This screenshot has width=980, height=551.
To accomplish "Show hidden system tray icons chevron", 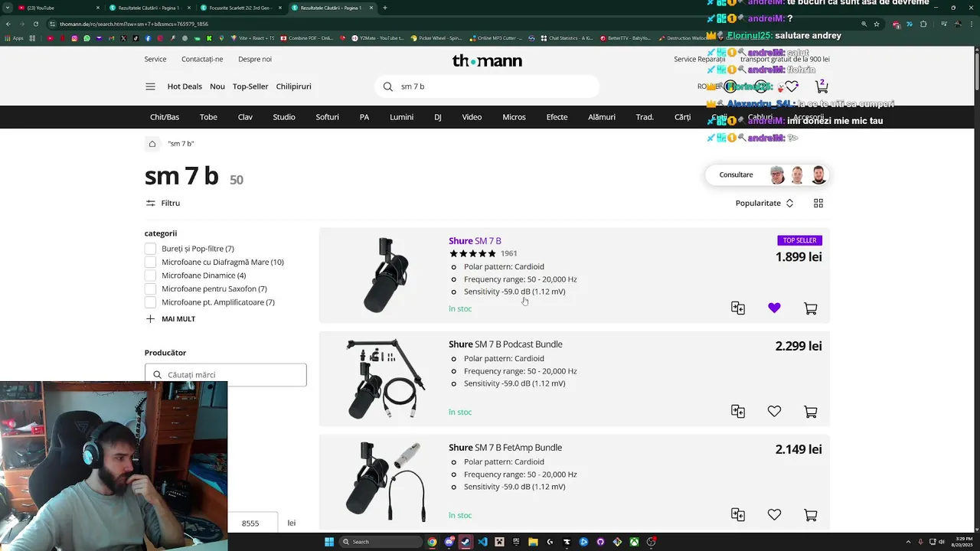I will [908, 542].
